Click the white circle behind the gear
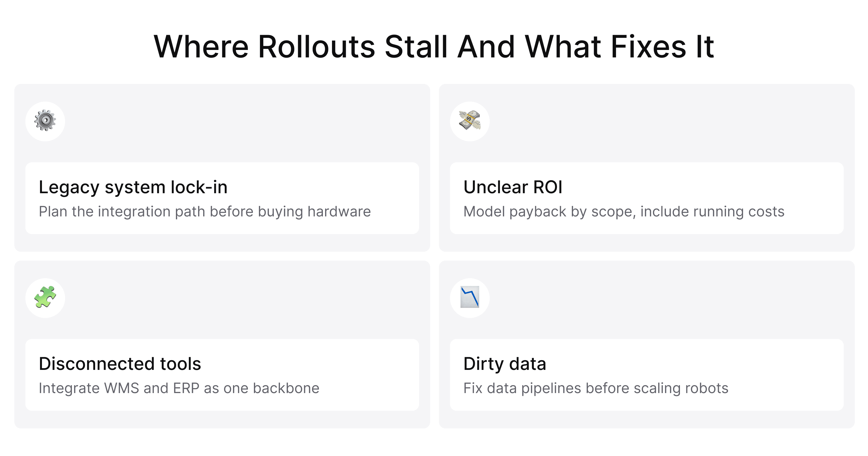 [45, 121]
